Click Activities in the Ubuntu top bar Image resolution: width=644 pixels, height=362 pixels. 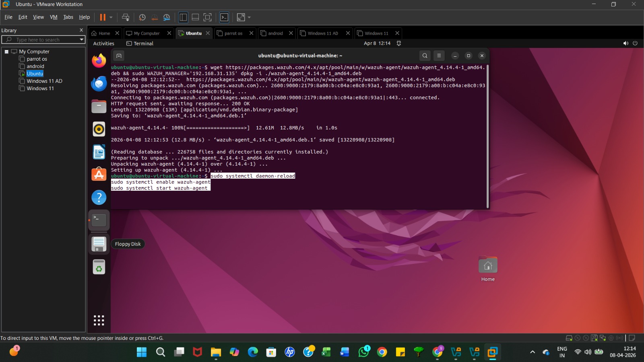[103, 43]
